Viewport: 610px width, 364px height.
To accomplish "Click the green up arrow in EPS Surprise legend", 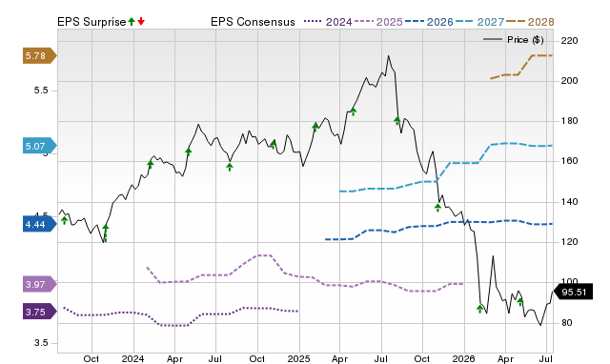I will 132,22.
